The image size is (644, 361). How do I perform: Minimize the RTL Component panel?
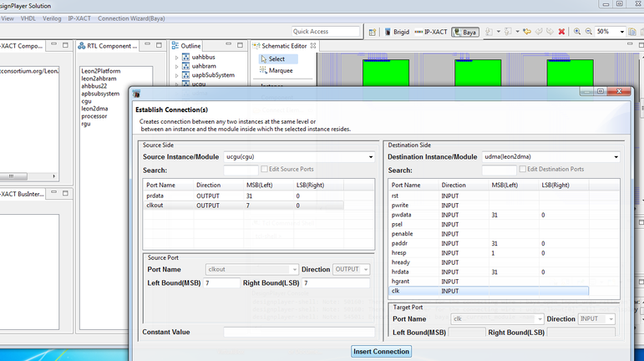click(x=147, y=45)
